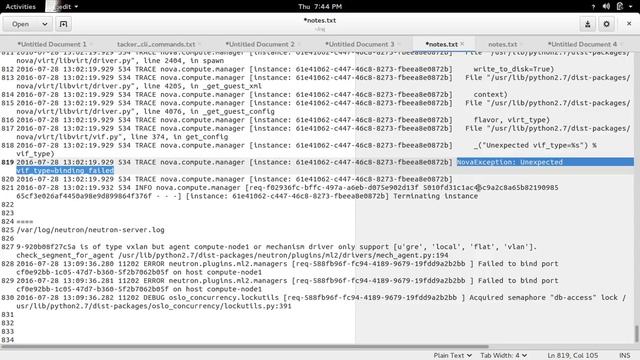
Task: Switch to the Untitled Document 3 tab
Action: click(360, 44)
